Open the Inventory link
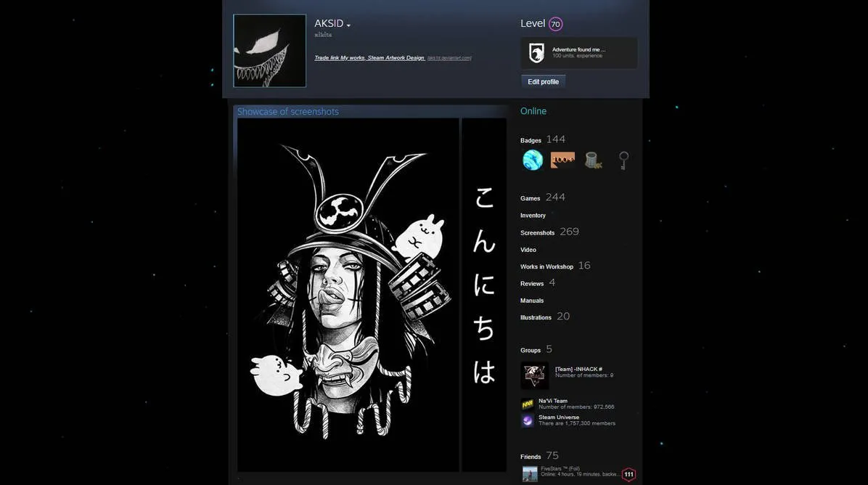The image size is (868, 485). [533, 216]
